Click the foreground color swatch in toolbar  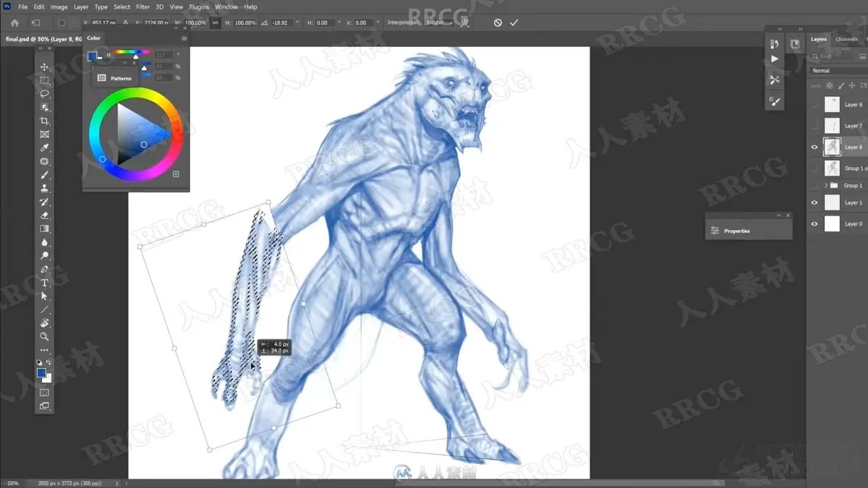click(x=42, y=373)
